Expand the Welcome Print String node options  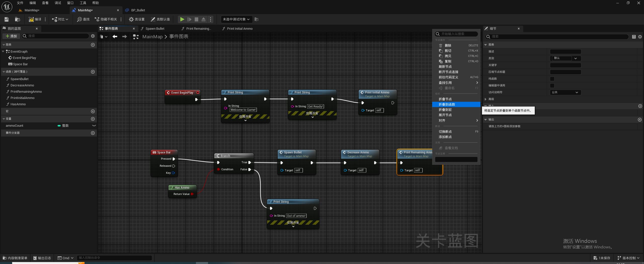(x=246, y=120)
